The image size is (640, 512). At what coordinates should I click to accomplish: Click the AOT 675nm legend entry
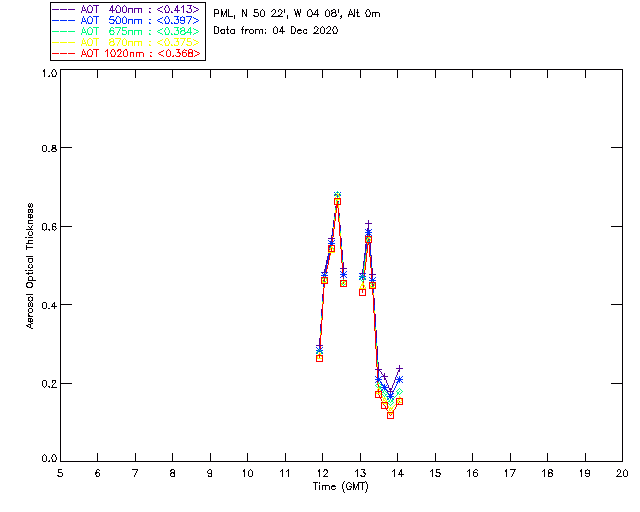click(x=127, y=31)
